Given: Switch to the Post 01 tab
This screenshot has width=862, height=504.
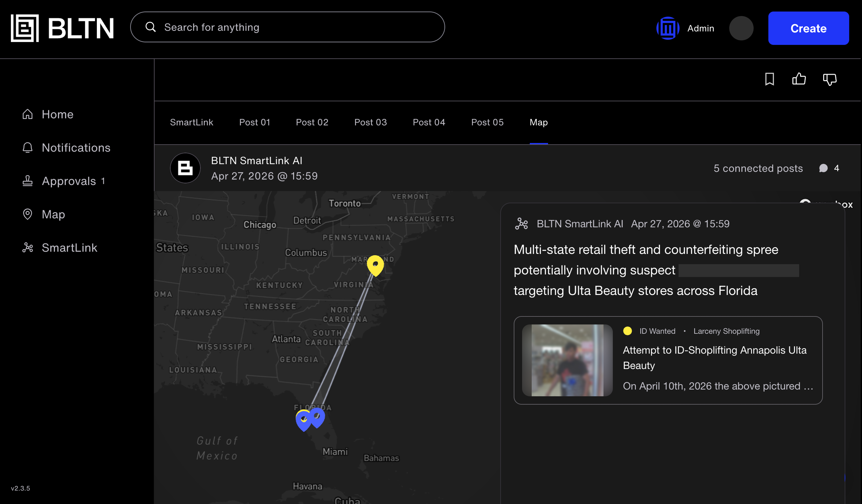Looking at the screenshot, I should tap(255, 122).
